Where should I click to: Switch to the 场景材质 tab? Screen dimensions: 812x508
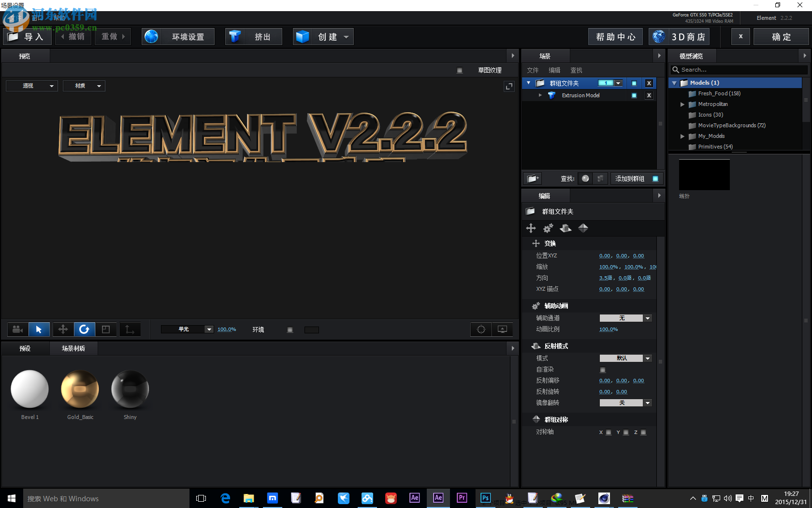pyautogui.click(x=73, y=348)
